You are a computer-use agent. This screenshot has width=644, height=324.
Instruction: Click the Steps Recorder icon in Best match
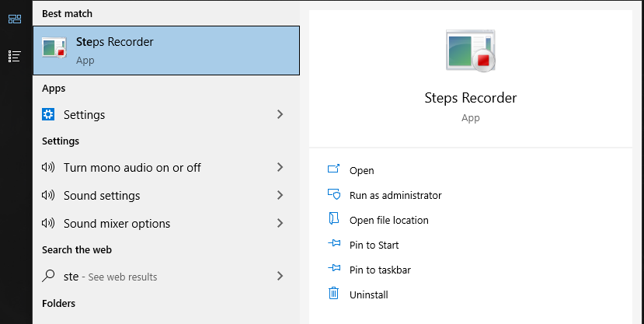(x=54, y=50)
